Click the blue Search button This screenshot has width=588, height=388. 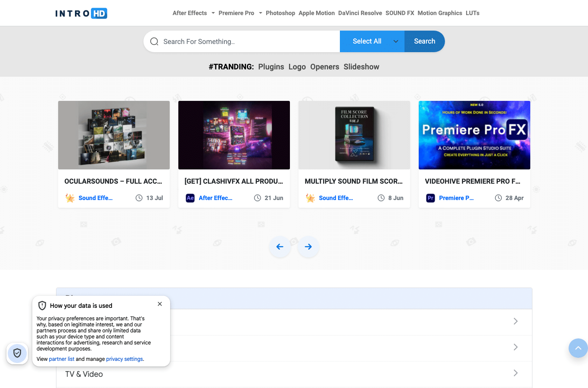425,41
